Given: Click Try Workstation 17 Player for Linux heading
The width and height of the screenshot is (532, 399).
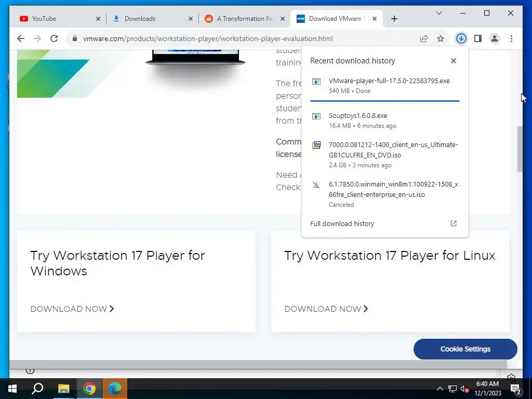Looking at the screenshot, I should (x=390, y=255).
